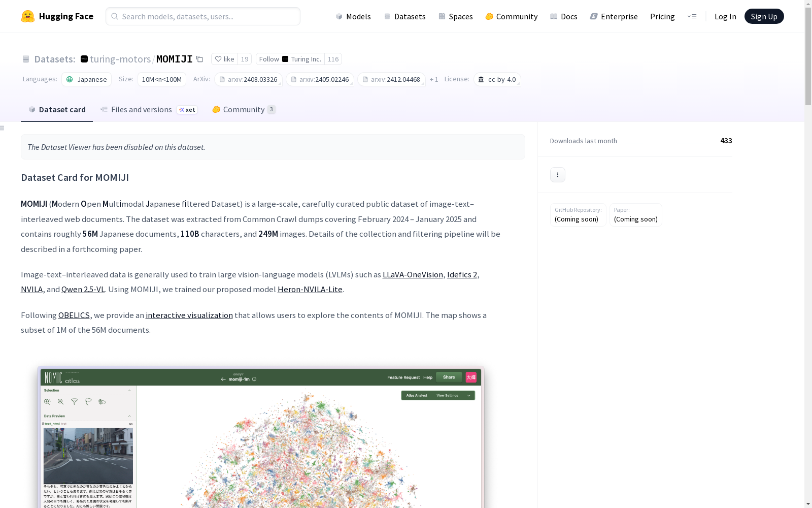Follow Turing Inc.

click(x=290, y=59)
